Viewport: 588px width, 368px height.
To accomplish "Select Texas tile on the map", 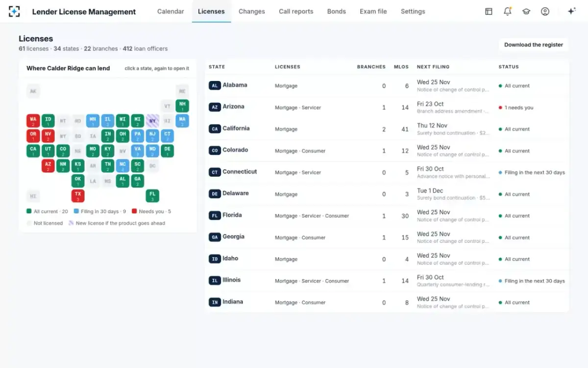I will (78, 196).
